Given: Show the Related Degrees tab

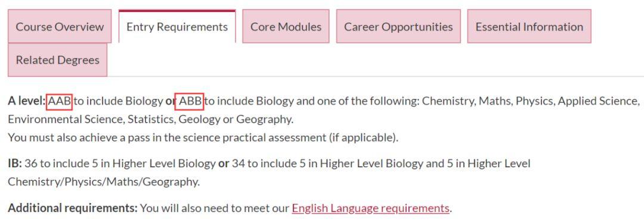Looking at the screenshot, I should click(x=57, y=60).
